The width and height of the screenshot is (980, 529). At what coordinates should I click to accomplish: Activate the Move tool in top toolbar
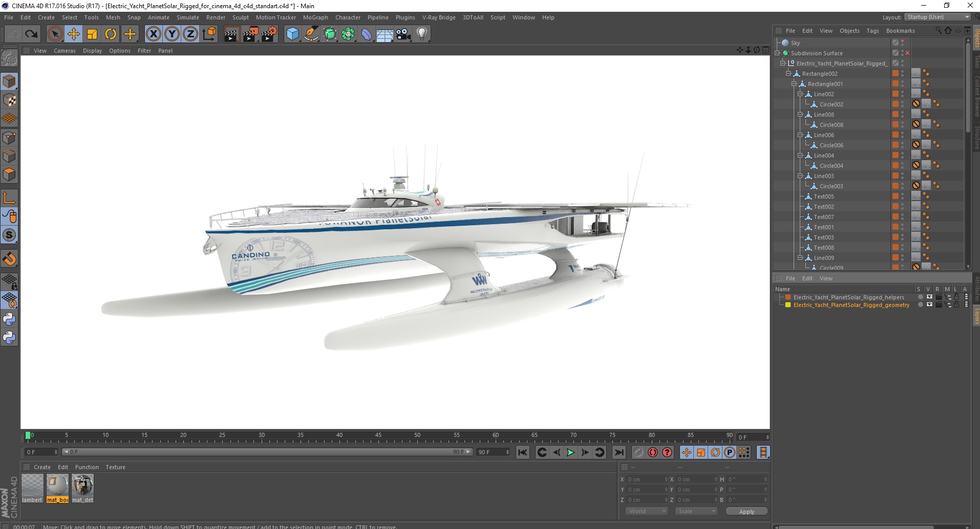[x=73, y=34]
